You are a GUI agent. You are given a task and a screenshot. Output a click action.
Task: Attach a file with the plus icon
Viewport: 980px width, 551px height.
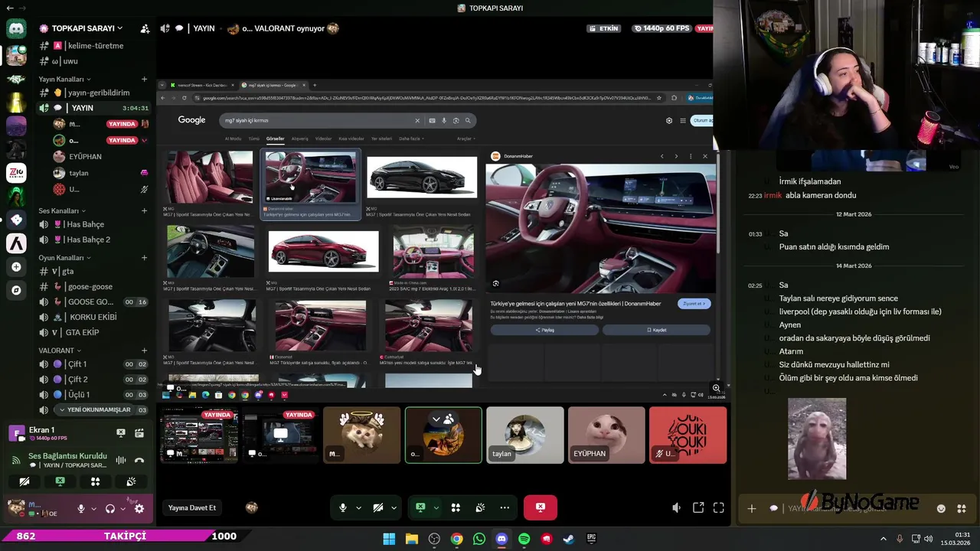click(752, 508)
